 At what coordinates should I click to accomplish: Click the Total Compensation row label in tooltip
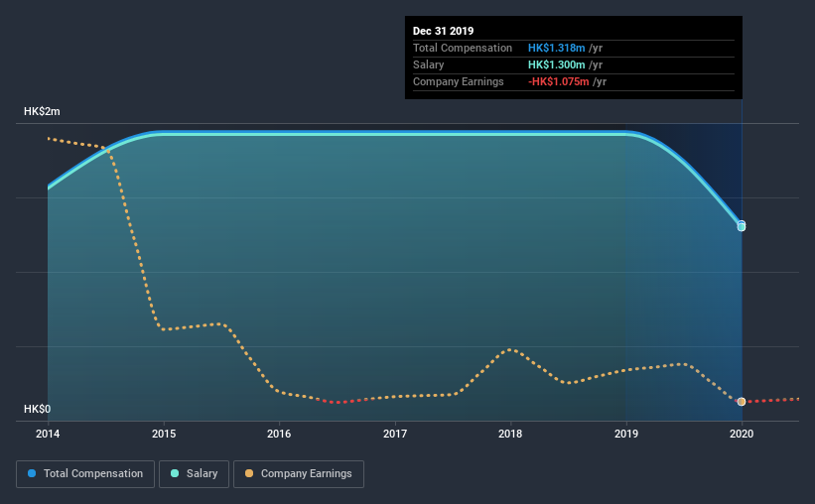pos(463,48)
